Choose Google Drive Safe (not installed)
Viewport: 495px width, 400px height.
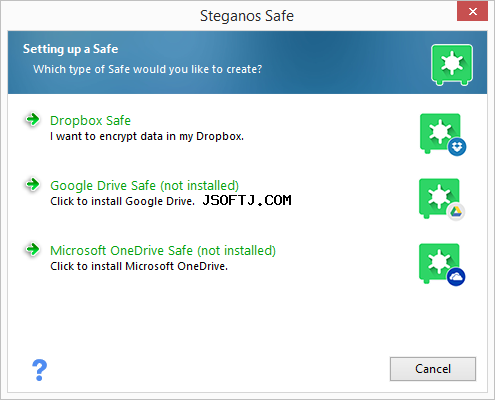pos(144,185)
